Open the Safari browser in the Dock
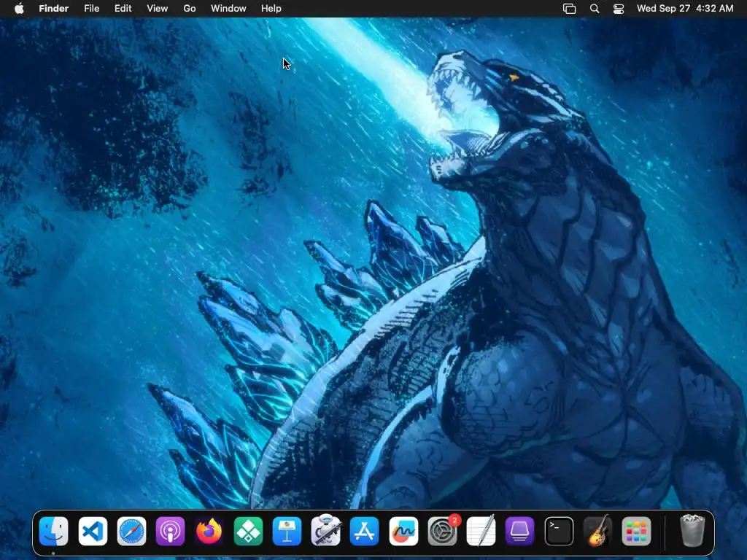 (131, 531)
